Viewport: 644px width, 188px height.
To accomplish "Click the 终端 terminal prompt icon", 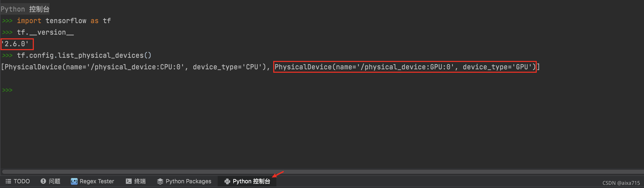I will (x=128, y=181).
